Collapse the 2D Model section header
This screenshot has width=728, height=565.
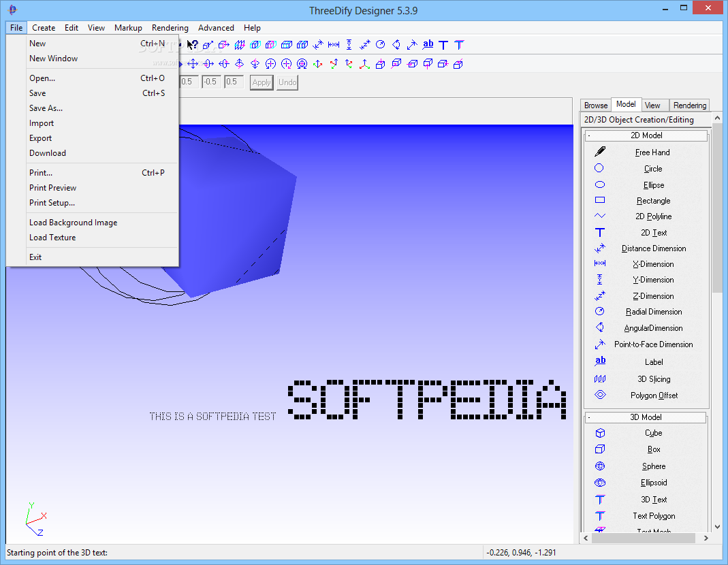[x=646, y=135]
